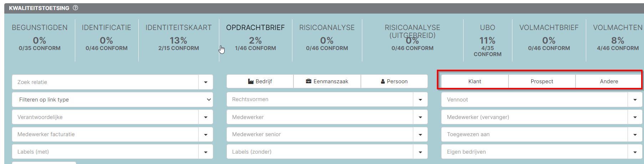Toggle the Persoon filter button
The width and height of the screenshot is (644, 164).
(394, 81)
